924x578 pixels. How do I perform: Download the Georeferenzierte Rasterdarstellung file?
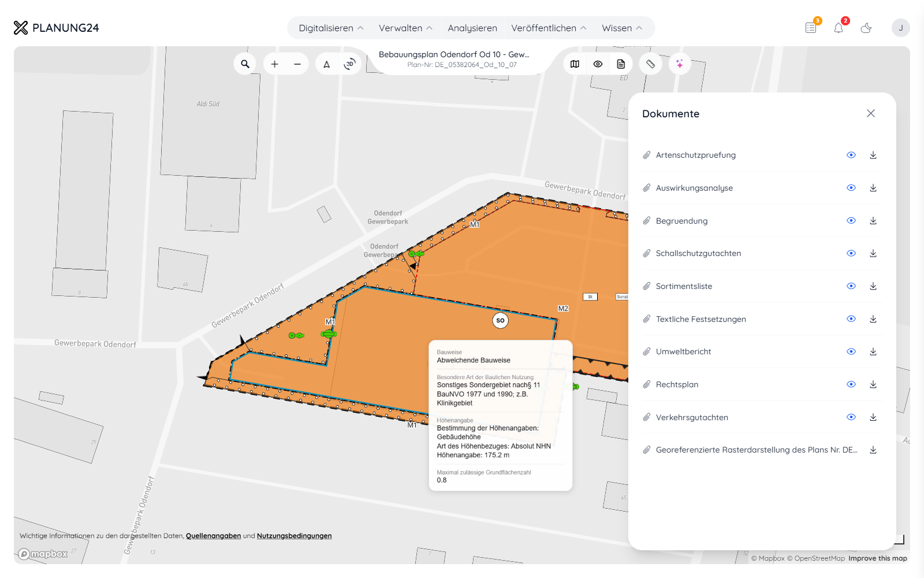(873, 450)
